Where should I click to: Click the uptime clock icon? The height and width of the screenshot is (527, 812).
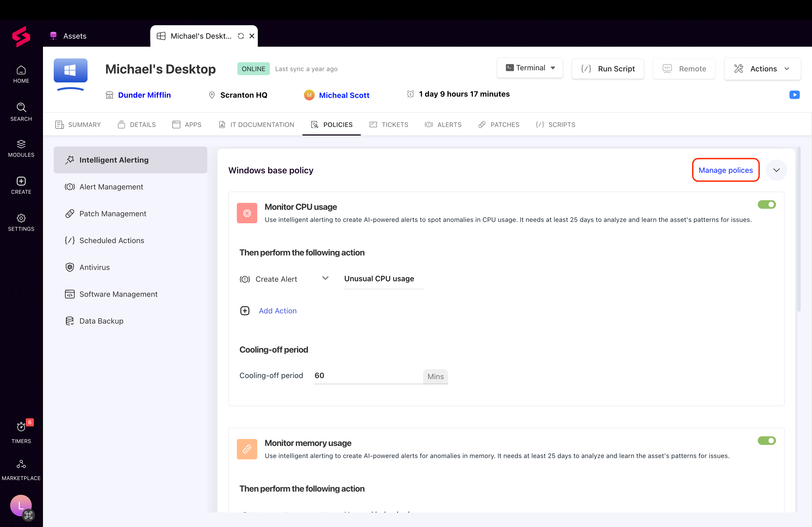(411, 94)
